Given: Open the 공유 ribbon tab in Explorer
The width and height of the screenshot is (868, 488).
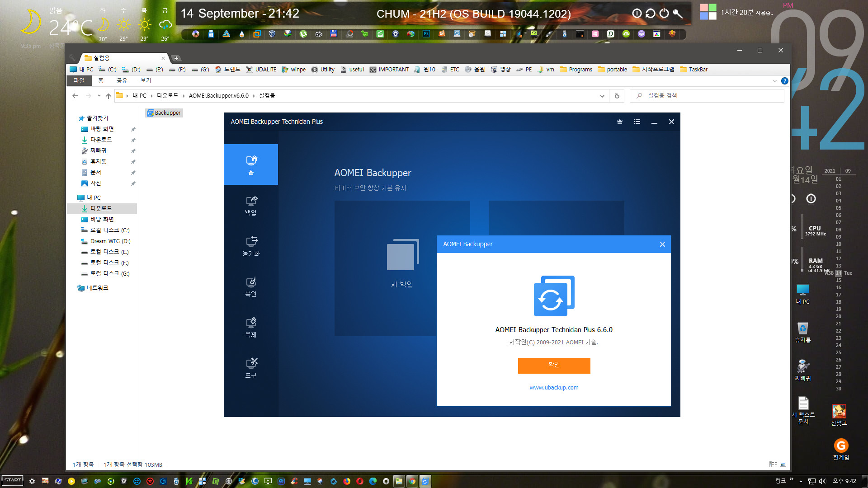Looking at the screenshot, I should pos(122,80).
